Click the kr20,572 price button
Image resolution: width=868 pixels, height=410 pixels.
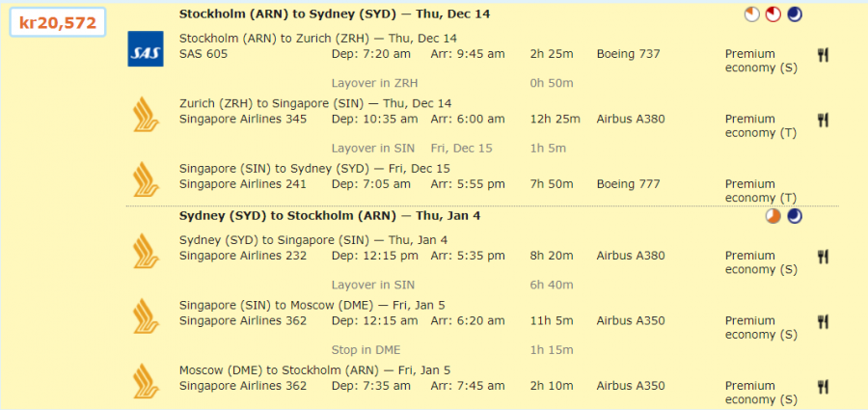tap(58, 23)
